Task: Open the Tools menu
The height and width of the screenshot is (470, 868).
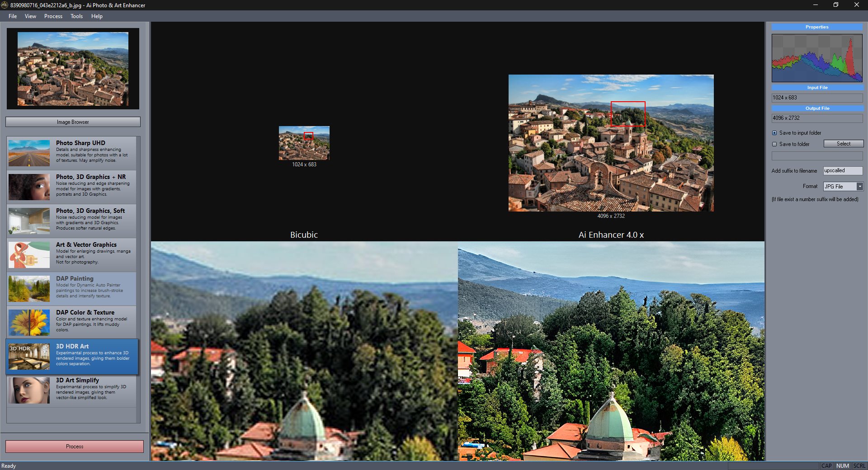Action: pos(76,16)
